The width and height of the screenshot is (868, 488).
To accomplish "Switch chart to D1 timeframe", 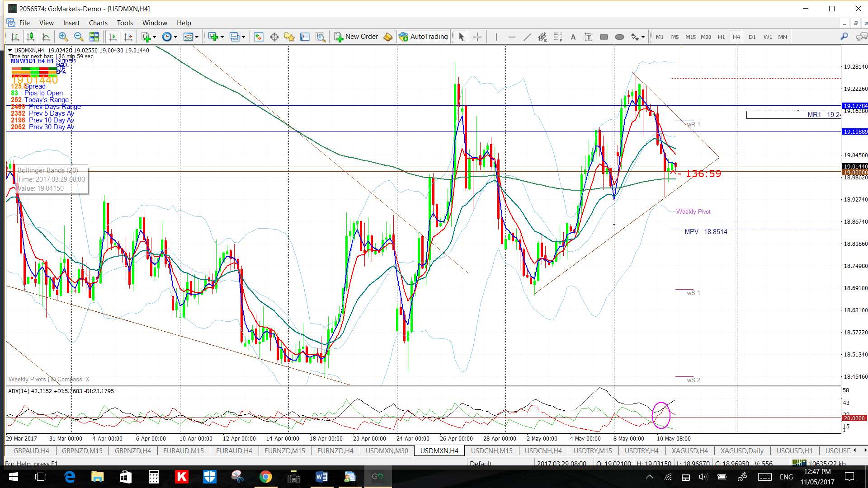I will click(x=752, y=37).
